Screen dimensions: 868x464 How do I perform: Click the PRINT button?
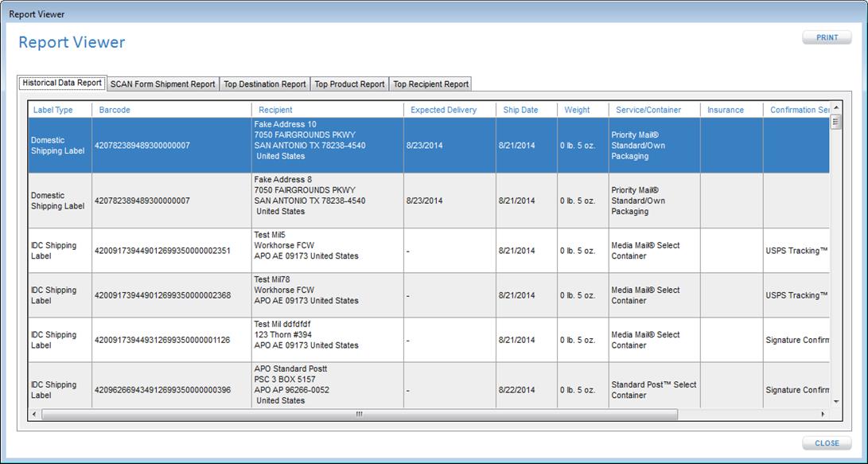pyautogui.click(x=827, y=37)
